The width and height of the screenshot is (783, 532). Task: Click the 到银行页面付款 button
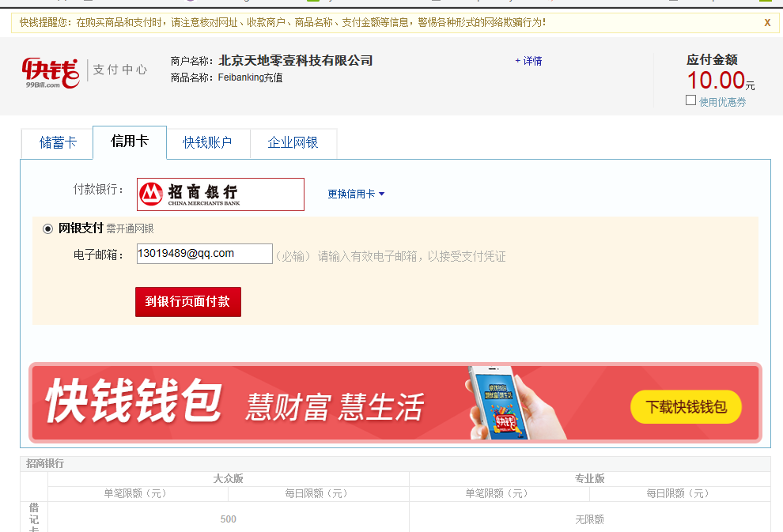click(187, 301)
